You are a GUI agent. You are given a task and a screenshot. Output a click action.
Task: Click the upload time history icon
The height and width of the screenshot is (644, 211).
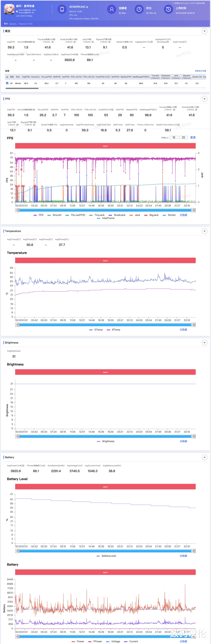tap(168, 9)
